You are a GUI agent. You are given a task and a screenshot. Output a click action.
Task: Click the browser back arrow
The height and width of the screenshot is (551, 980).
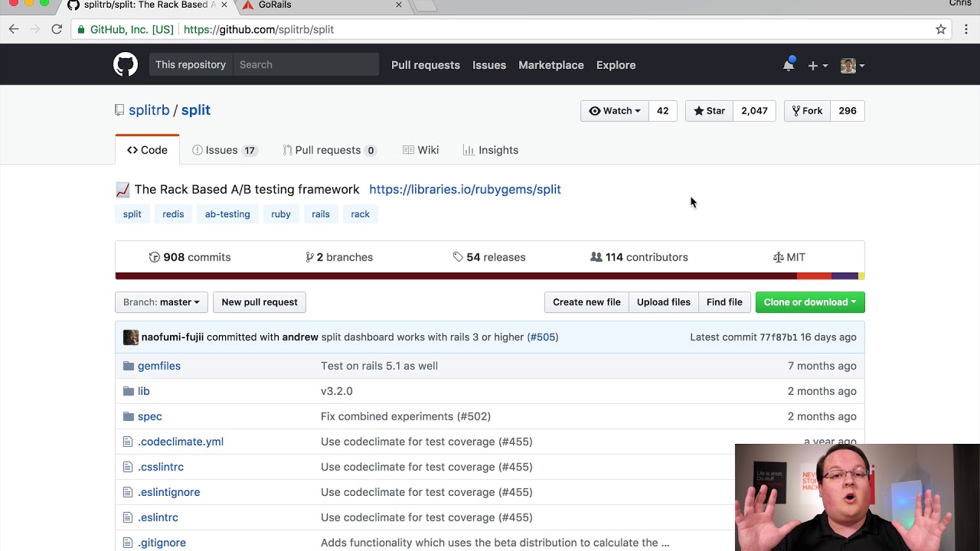[x=14, y=29]
